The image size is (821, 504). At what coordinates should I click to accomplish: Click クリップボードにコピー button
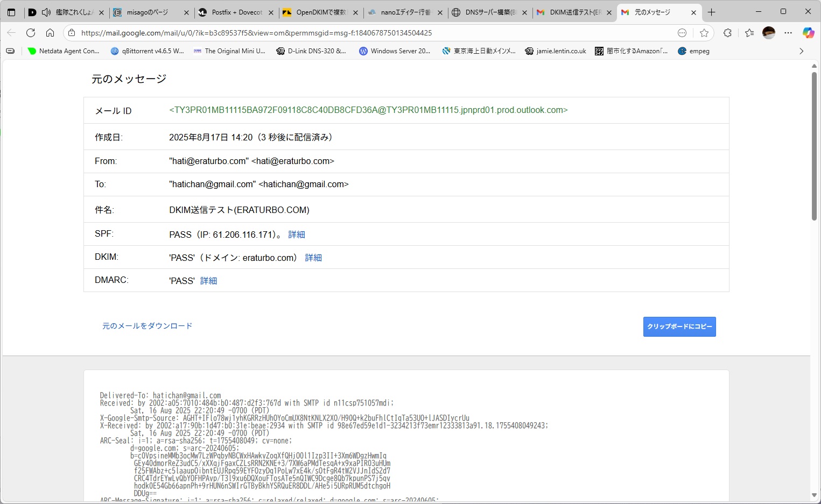pyautogui.click(x=679, y=326)
